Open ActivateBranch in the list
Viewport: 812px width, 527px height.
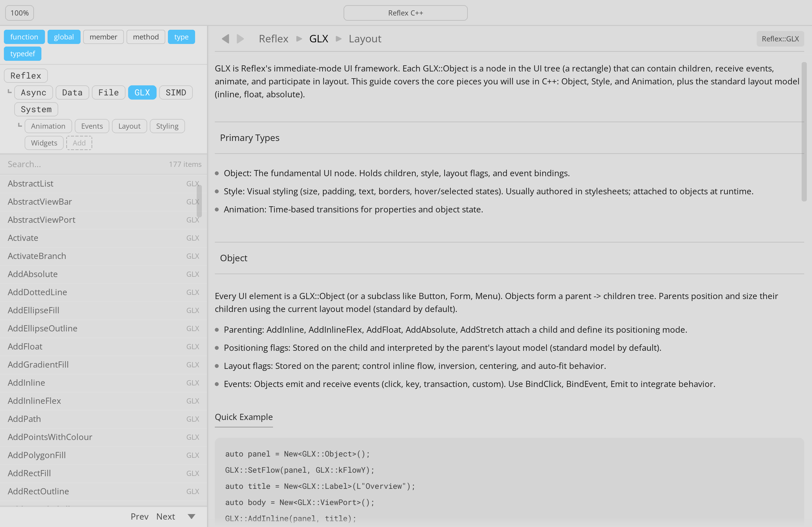[104, 256]
